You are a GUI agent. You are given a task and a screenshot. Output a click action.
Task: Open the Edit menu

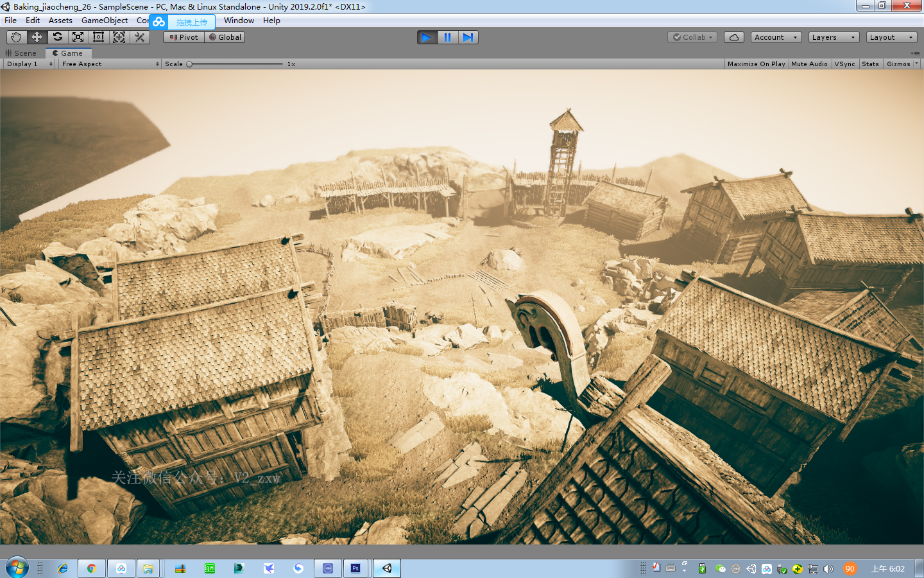33,21
